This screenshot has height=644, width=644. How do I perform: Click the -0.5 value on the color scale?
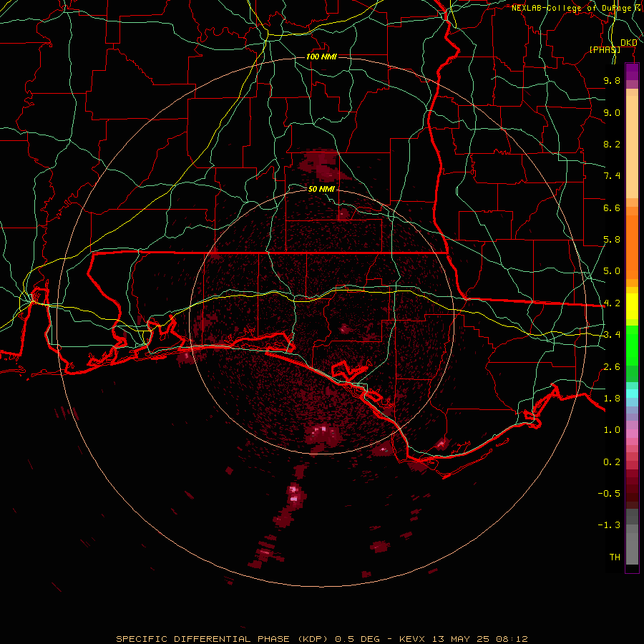[609, 494]
